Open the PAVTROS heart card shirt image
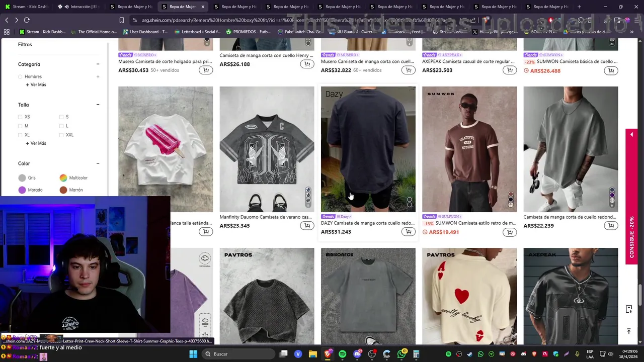The height and width of the screenshot is (362, 644). pos(469,296)
